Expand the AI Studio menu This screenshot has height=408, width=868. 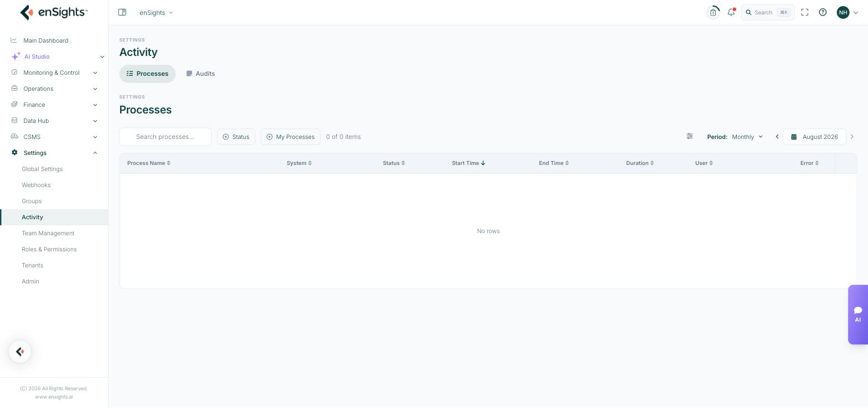point(54,56)
